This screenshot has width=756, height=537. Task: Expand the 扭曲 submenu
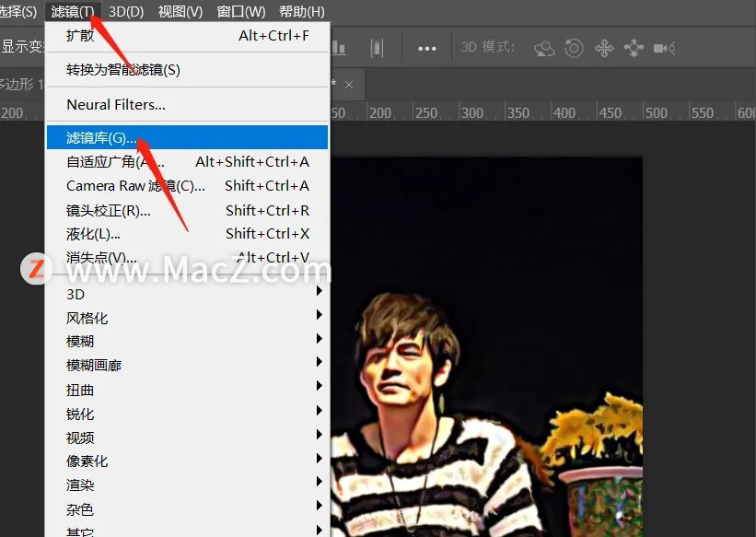pyautogui.click(x=184, y=390)
